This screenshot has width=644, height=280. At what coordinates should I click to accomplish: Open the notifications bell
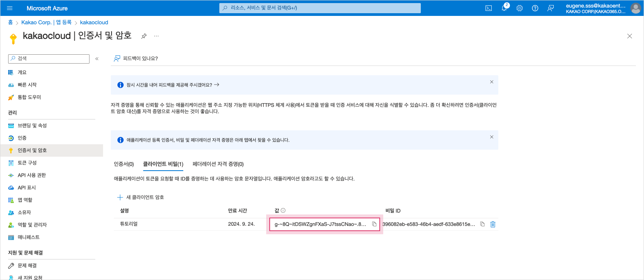[504, 8]
